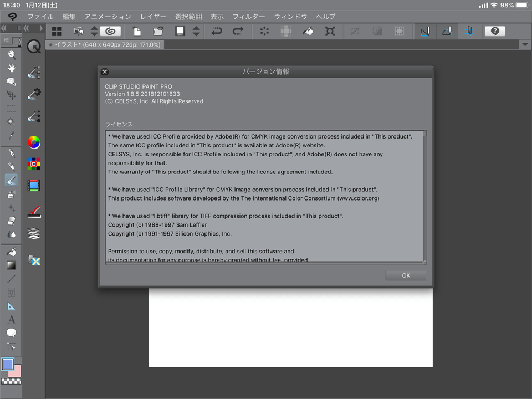
Task: Select the Frame border tool
Action: point(12,293)
